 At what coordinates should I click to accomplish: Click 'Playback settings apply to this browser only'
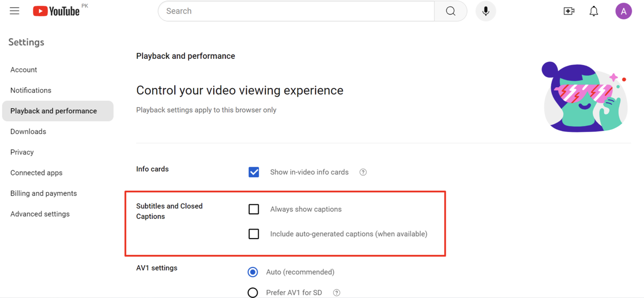point(206,110)
